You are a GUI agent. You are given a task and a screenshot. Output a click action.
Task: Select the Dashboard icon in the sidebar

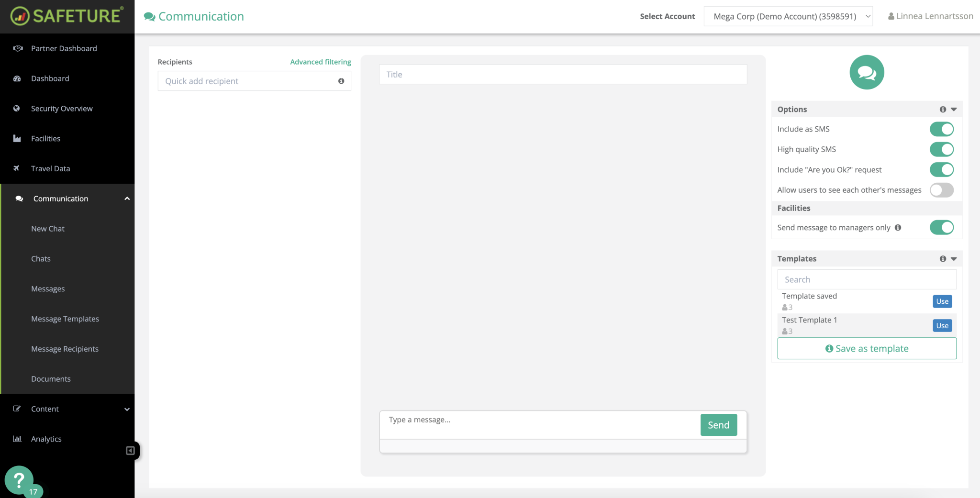[x=18, y=78]
